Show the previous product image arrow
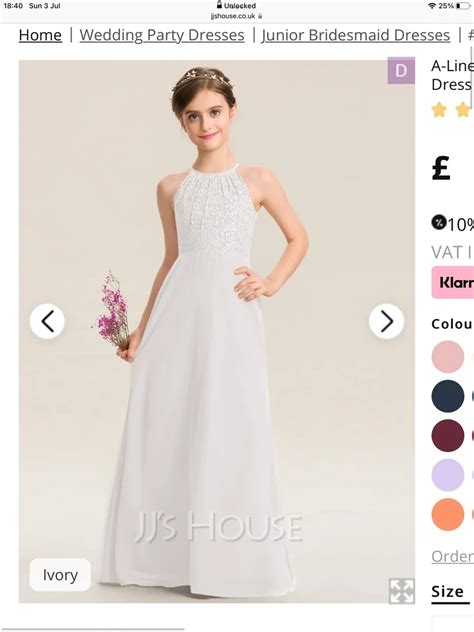This screenshot has width=474, height=632. tap(47, 321)
